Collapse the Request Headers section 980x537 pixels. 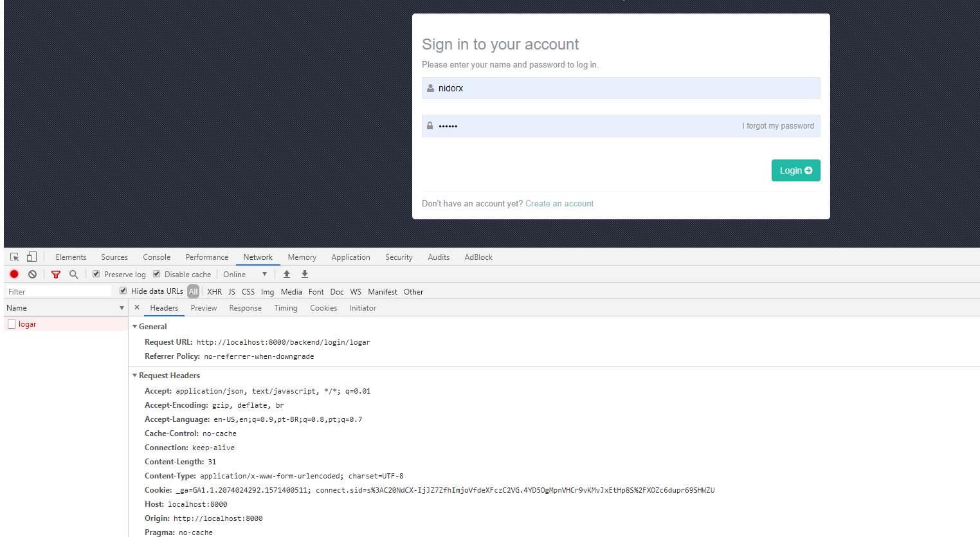tap(135, 375)
